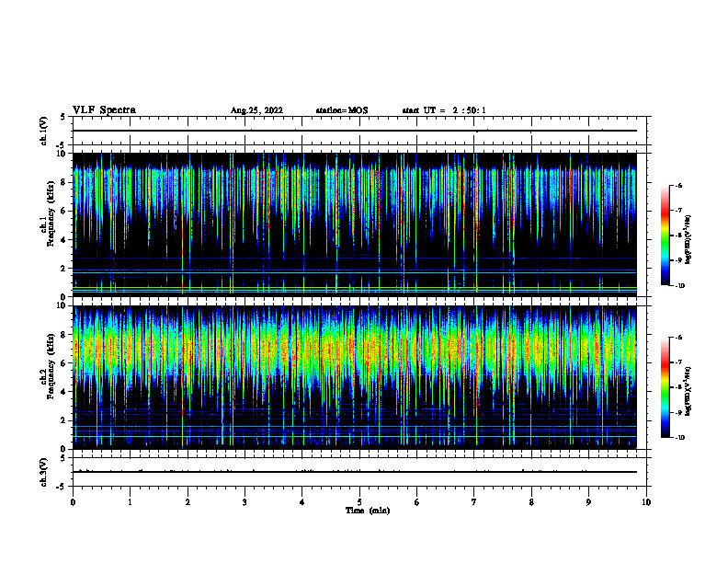Click the ch.1 frequency axis tick "6"
The height and width of the screenshot is (563, 728).
(x=64, y=211)
